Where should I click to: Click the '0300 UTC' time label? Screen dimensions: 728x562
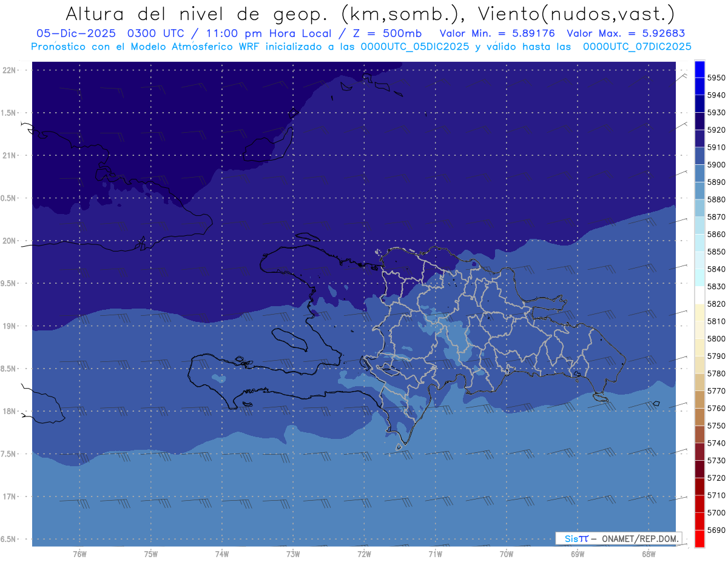coord(157,33)
